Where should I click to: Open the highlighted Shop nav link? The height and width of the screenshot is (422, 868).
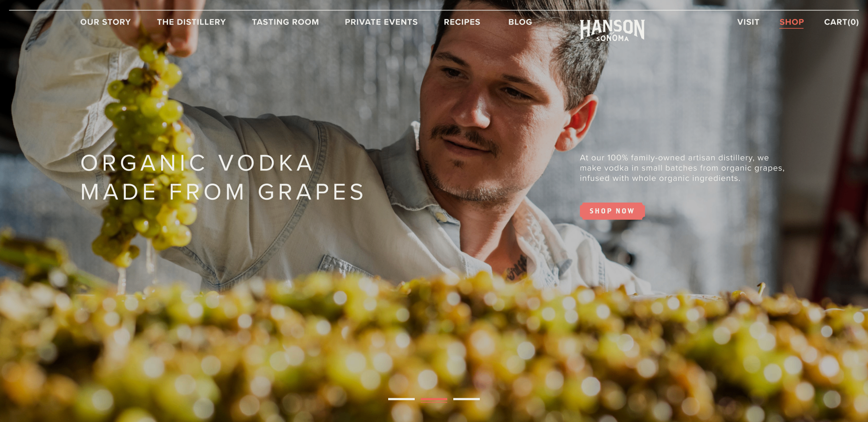792,23
